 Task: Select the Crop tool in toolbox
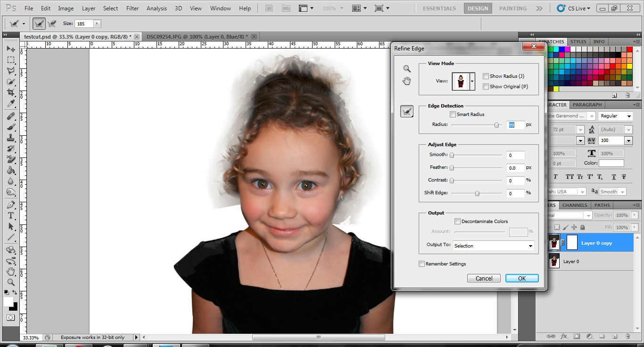click(11, 93)
